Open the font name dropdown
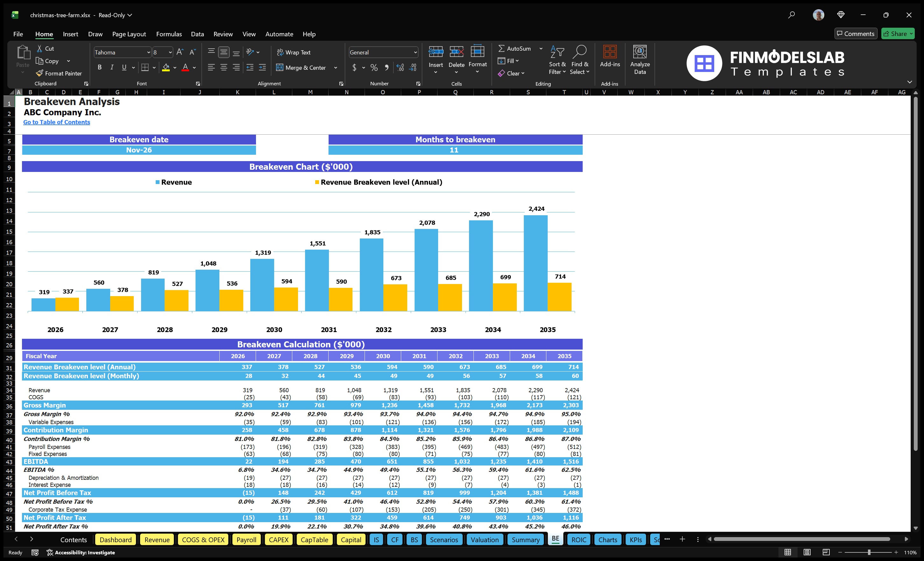This screenshot has width=924, height=561. (x=148, y=52)
